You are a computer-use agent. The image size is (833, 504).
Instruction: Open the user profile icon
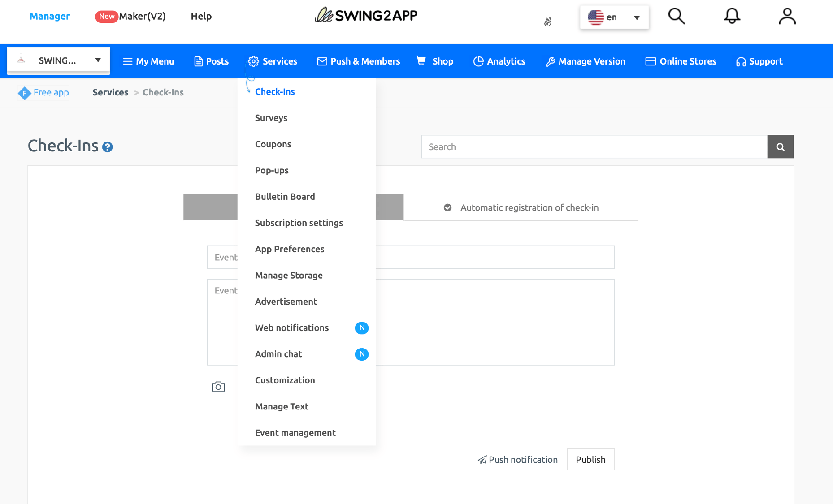[787, 17]
